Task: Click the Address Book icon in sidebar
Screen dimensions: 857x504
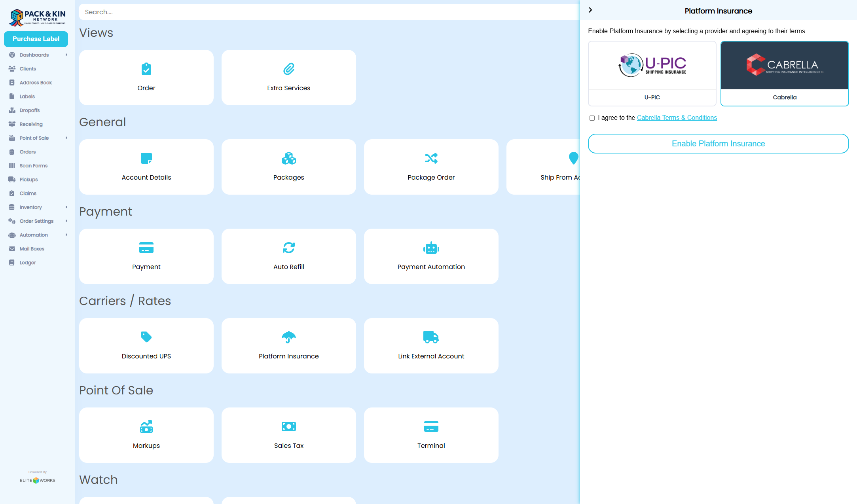Action: 12,82
